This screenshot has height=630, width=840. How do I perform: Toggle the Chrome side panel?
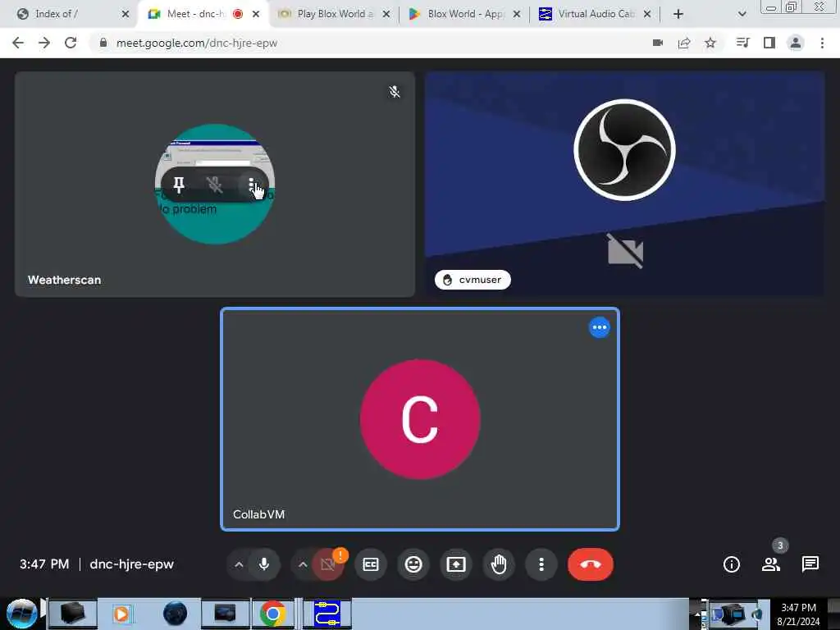769,43
